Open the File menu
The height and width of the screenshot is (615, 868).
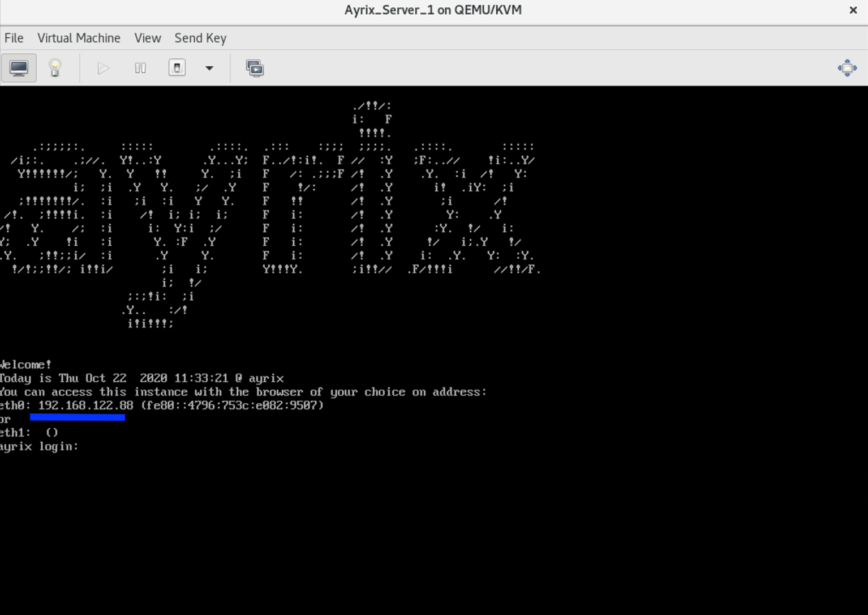coord(14,38)
